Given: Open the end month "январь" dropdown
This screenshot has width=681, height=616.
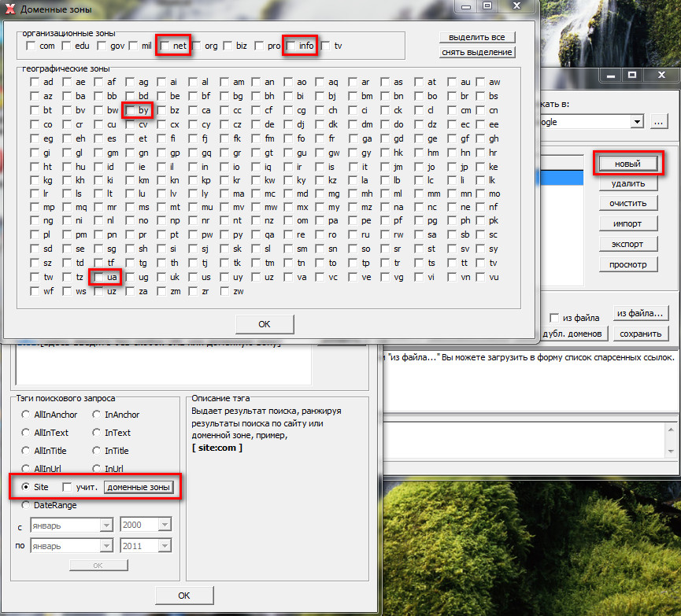Looking at the screenshot, I should tap(105, 546).
